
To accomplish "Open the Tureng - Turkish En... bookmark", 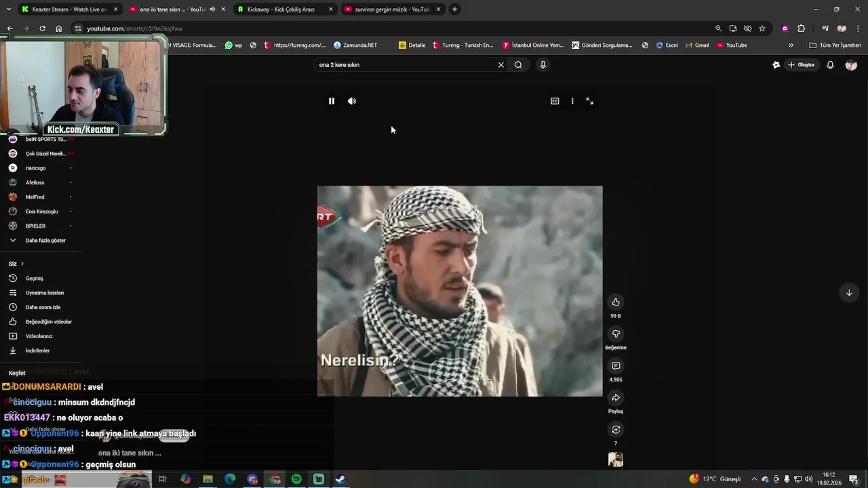I will pos(462,45).
